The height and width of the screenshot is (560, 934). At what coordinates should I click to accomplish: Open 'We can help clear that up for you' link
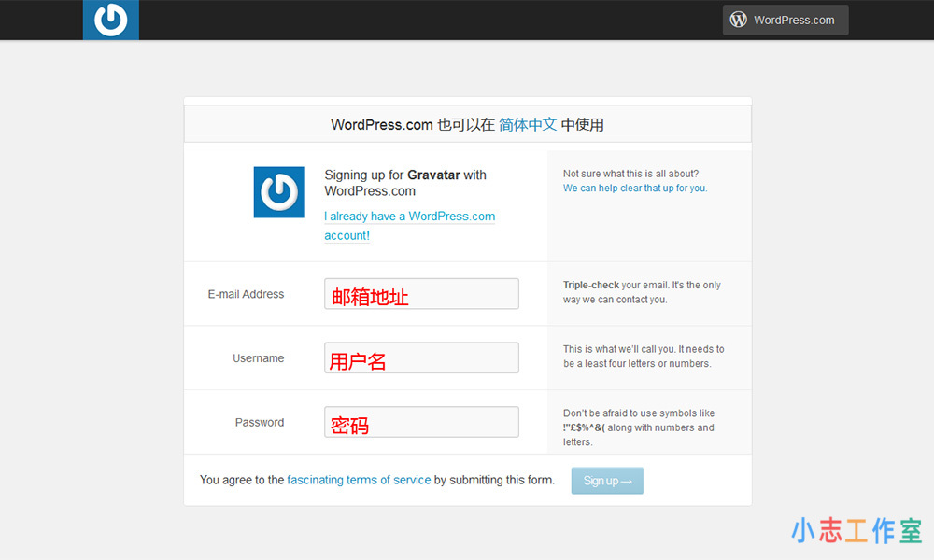pyautogui.click(x=635, y=188)
